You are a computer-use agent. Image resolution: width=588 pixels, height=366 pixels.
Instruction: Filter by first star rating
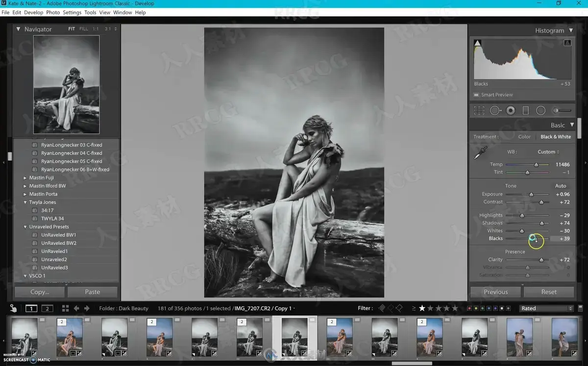pyautogui.click(x=422, y=308)
